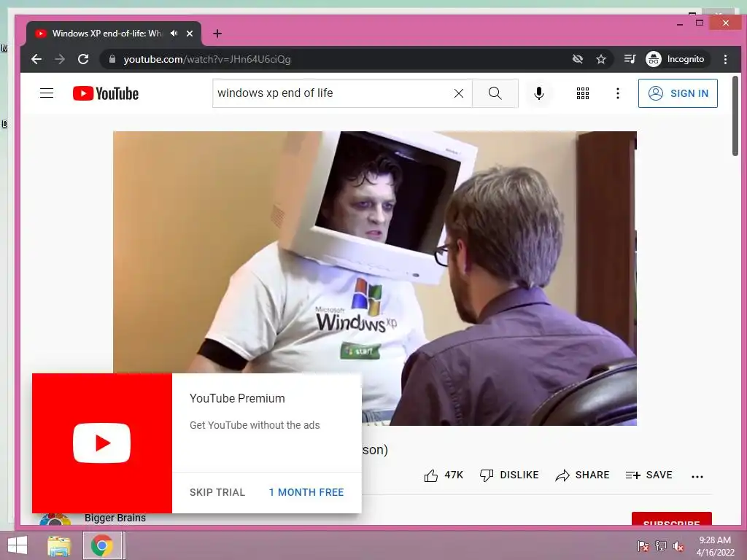Mute the tab via speaker icon
747x560 pixels.
[174, 34]
